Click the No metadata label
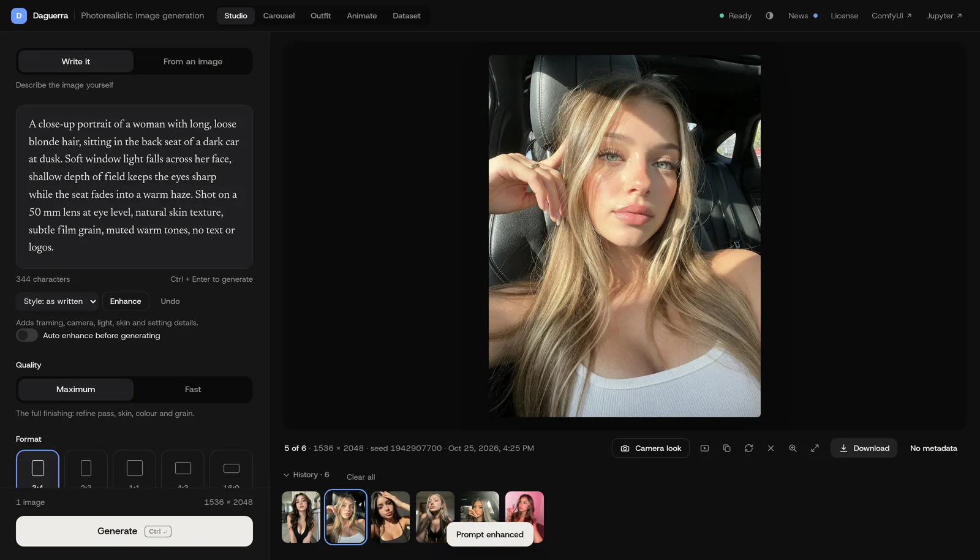Image resolution: width=980 pixels, height=560 pixels. click(933, 448)
